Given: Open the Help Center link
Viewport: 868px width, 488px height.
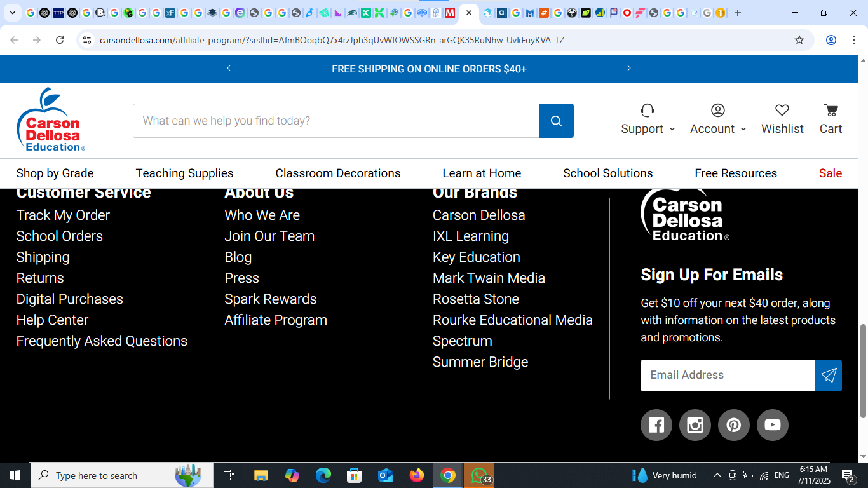Looking at the screenshot, I should pos(52,320).
